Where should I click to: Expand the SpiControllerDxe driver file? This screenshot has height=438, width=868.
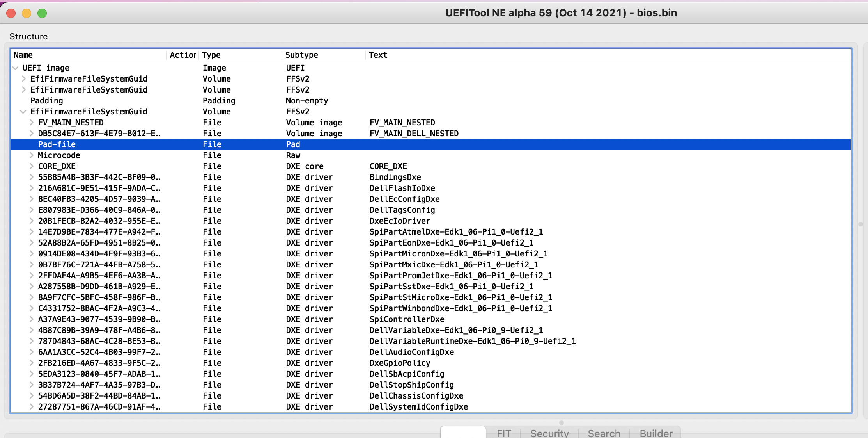tap(30, 320)
